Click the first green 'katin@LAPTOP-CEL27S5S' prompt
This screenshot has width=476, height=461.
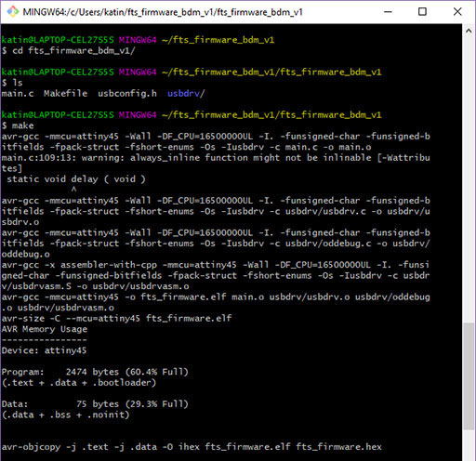point(58,40)
